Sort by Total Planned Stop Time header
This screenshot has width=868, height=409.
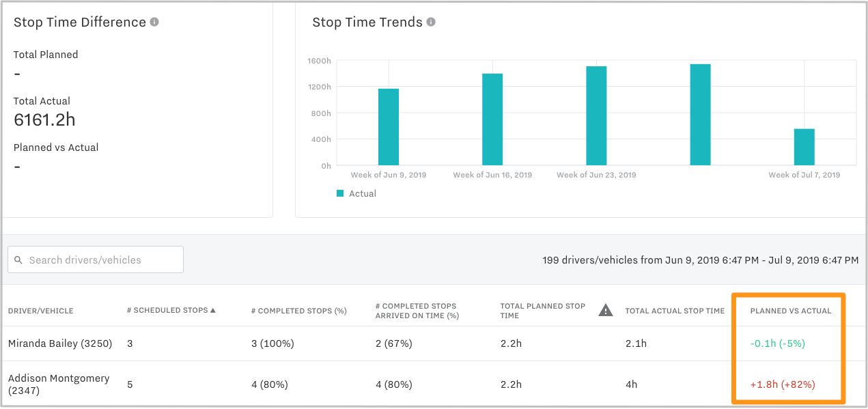543,311
